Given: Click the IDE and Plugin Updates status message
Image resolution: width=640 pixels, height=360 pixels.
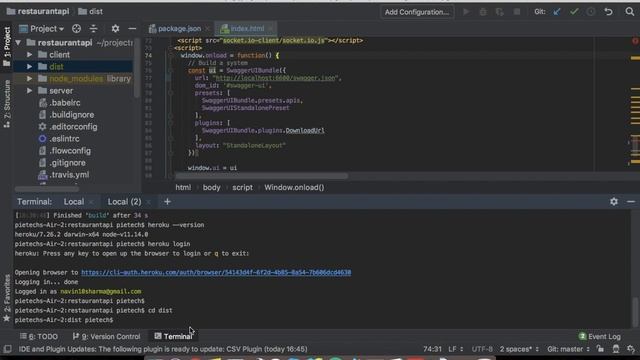Looking at the screenshot, I should click(163, 349).
